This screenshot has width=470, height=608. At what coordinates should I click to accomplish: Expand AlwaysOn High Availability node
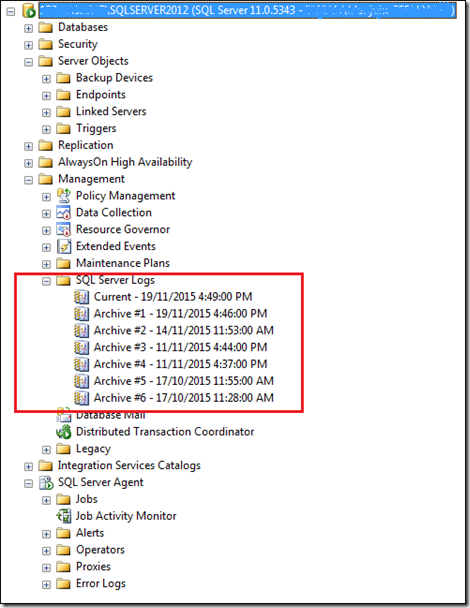coord(28,163)
